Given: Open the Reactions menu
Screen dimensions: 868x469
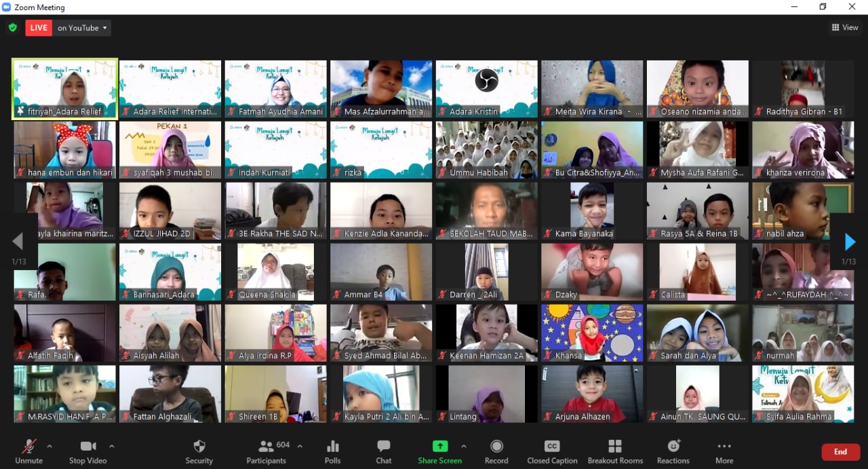Looking at the screenshot, I should tap(673, 451).
